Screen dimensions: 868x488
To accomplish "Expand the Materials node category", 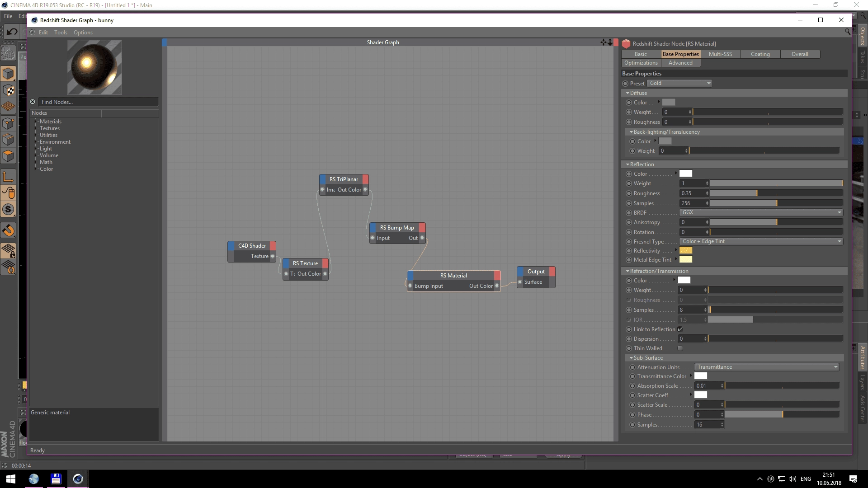I will [36, 122].
